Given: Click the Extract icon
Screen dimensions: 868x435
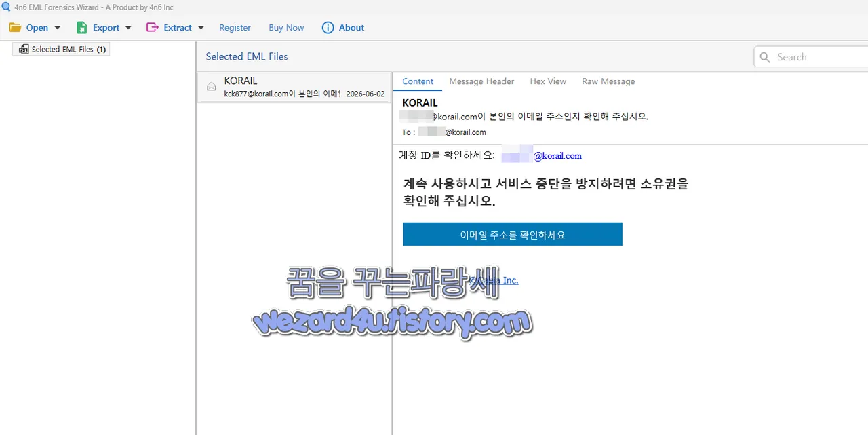Looking at the screenshot, I should (x=153, y=28).
